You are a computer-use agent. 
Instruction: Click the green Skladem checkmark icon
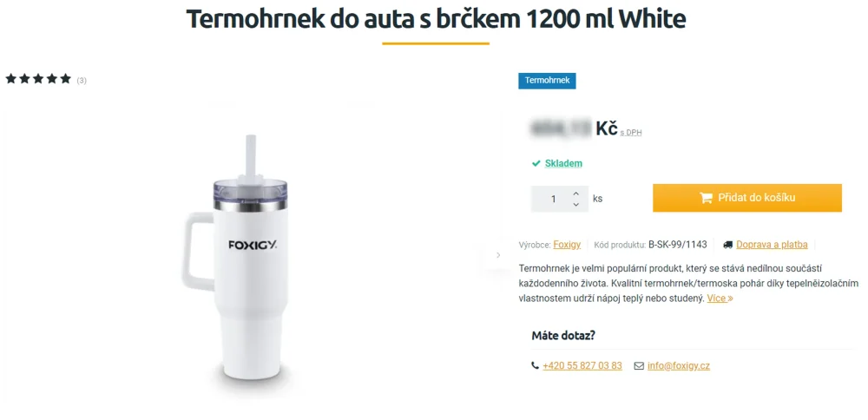[536, 164]
